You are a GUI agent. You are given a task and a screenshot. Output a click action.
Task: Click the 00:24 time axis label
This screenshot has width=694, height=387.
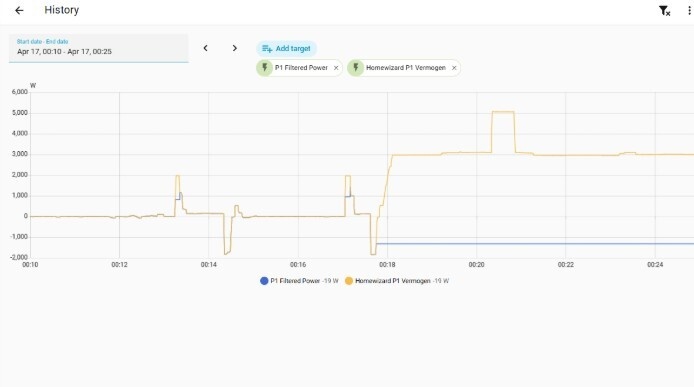tap(655, 265)
